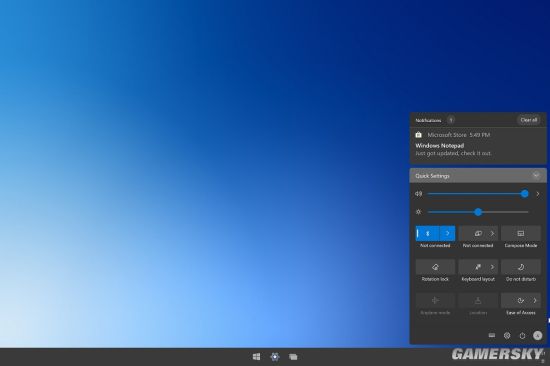Viewport: 550px width, 366px height.
Task: Expand Ease of Access options chevron
Action: 535,300
